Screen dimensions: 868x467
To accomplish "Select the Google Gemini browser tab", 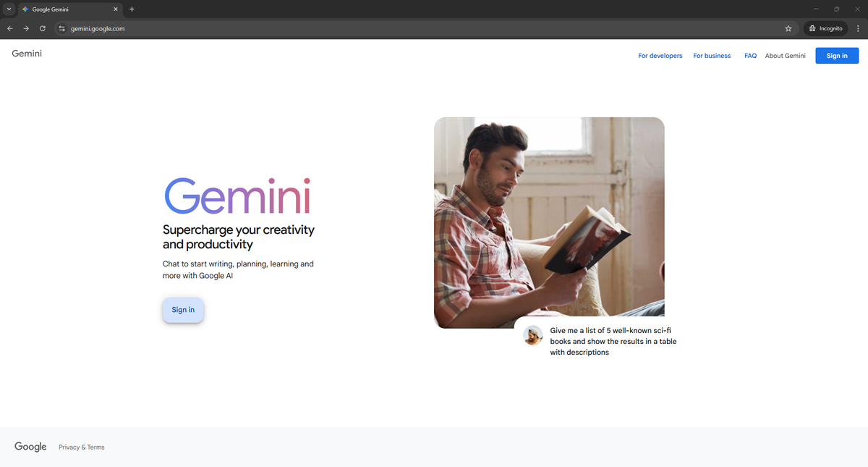I will point(65,9).
